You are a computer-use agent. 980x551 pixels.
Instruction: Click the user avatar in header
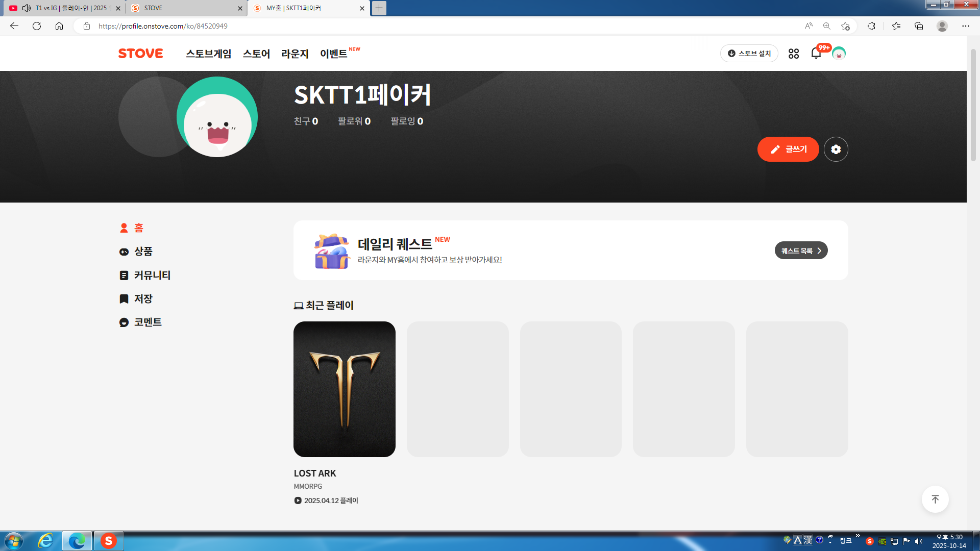point(839,53)
